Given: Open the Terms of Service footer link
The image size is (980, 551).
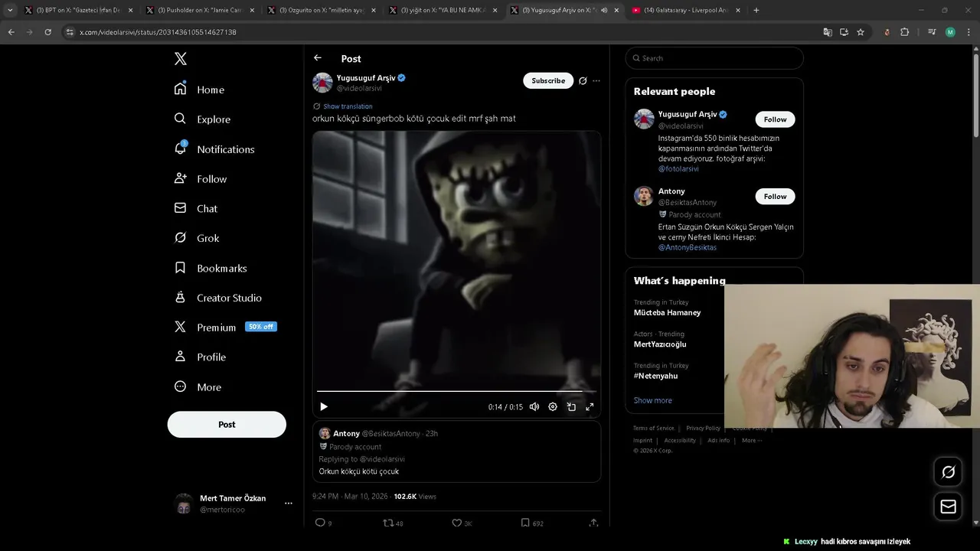Looking at the screenshot, I should (x=653, y=428).
